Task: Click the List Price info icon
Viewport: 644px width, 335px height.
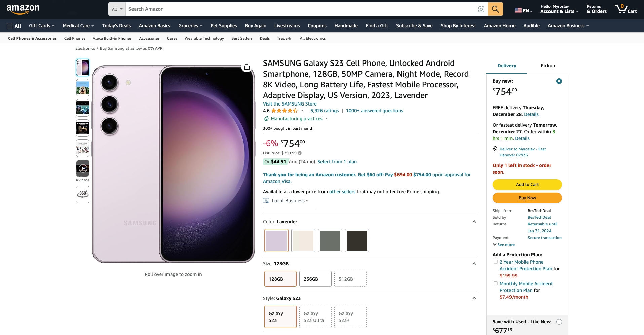Action: tap(300, 153)
